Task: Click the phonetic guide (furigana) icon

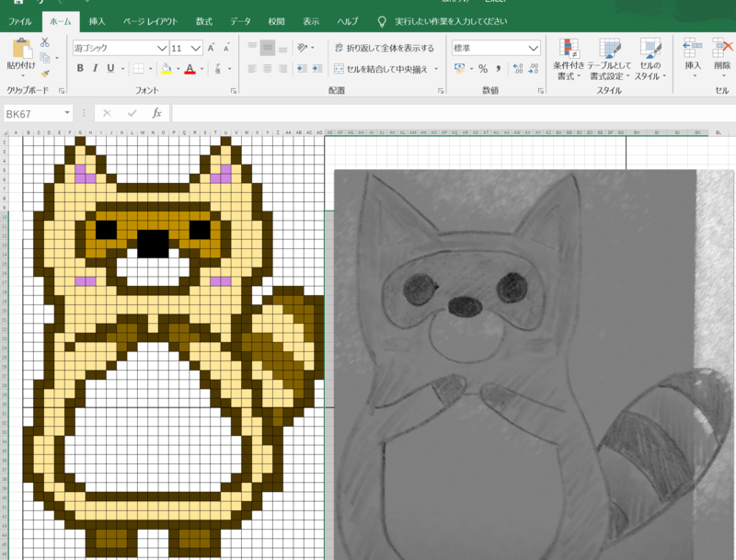Action: point(218,69)
